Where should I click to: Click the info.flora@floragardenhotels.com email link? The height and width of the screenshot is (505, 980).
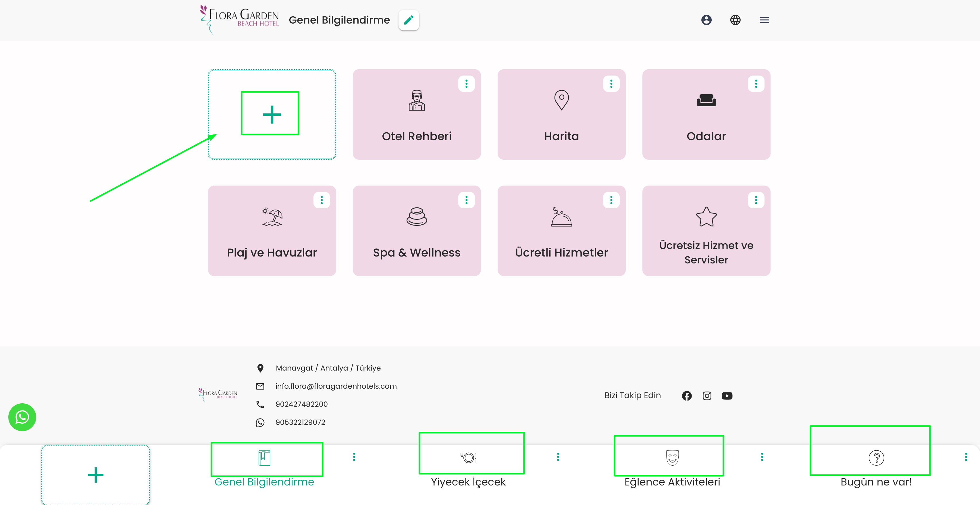336,386
